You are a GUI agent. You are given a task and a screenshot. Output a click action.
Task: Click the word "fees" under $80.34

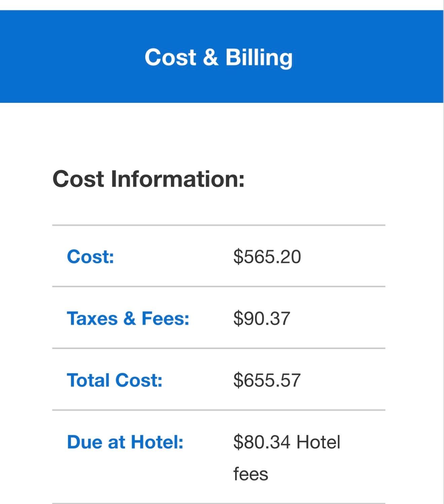pyautogui.click(x=251, y=474)
